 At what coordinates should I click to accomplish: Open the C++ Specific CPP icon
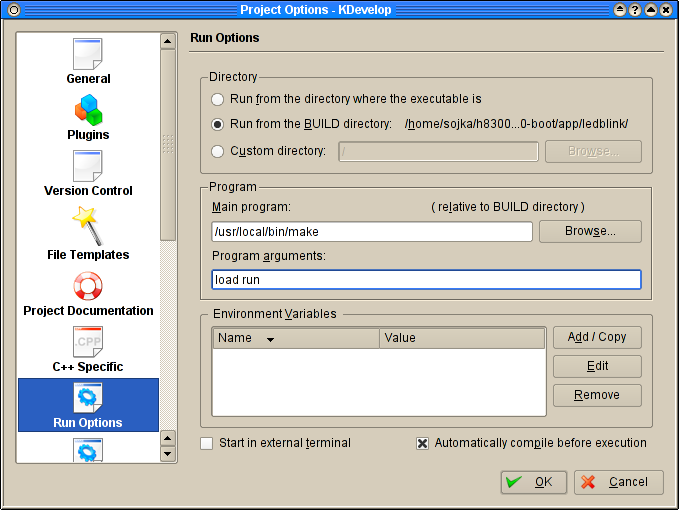[88, 342]
